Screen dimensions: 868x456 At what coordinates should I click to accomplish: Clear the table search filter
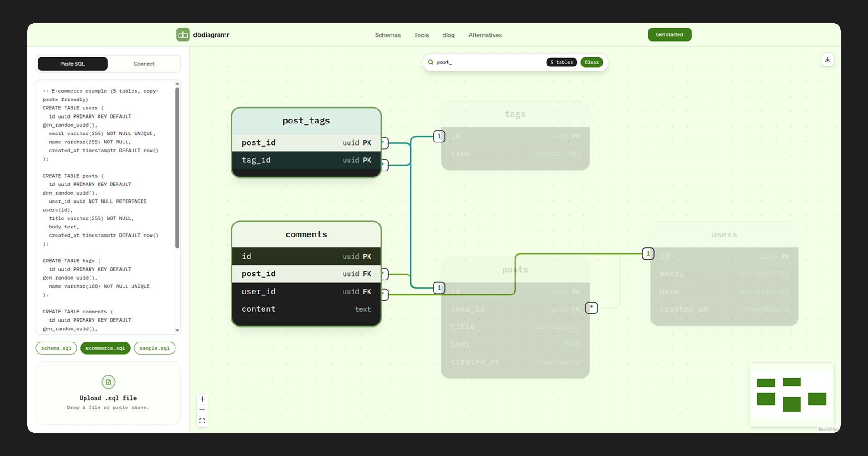click(591, 62)
